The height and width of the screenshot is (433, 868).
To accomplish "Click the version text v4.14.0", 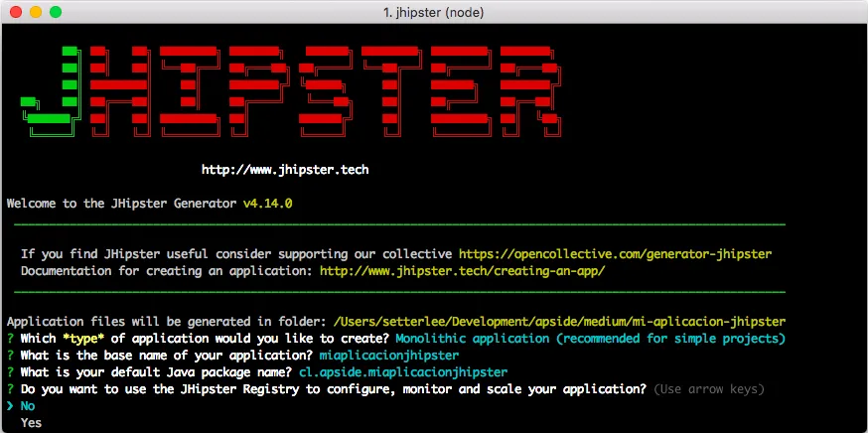I will [x=268, y=204].
